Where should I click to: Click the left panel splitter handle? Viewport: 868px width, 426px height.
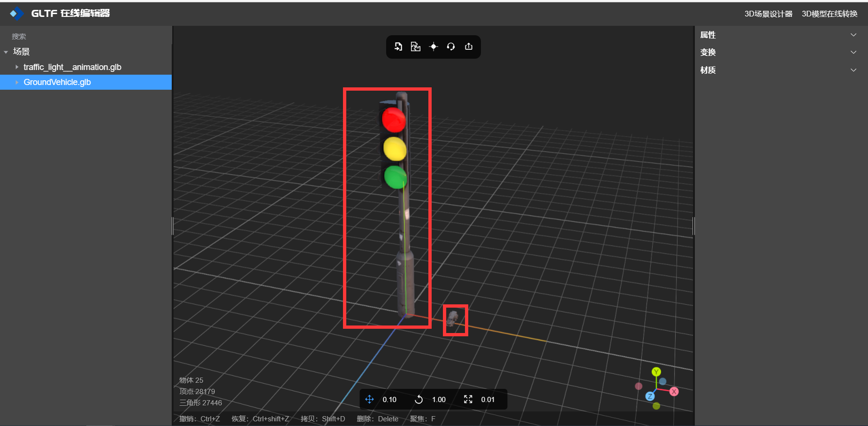(173, 226)
